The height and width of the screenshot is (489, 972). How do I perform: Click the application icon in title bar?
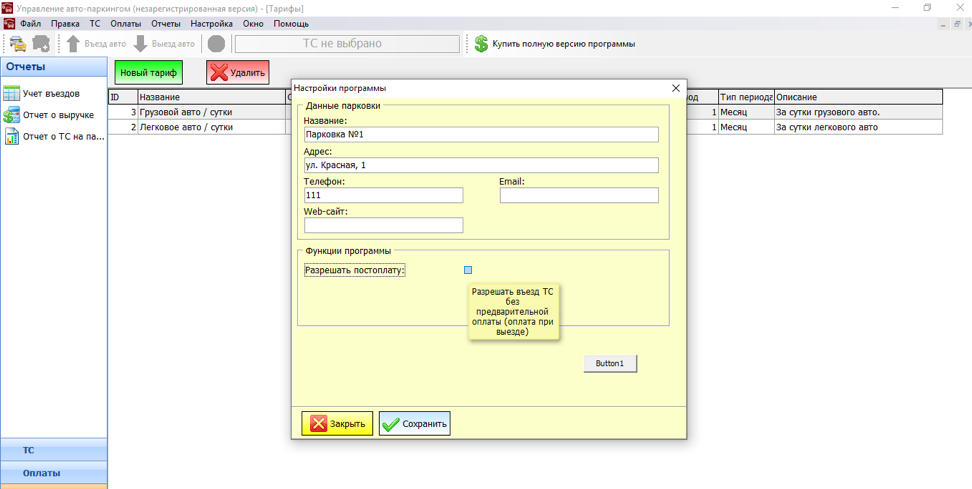[9, 9]
